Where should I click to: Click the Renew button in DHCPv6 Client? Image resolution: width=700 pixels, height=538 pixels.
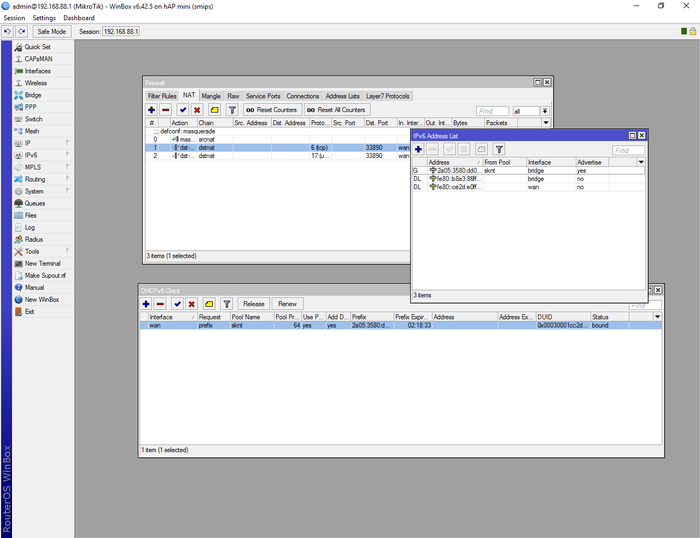pyautogui.click(x=288, y=304)
